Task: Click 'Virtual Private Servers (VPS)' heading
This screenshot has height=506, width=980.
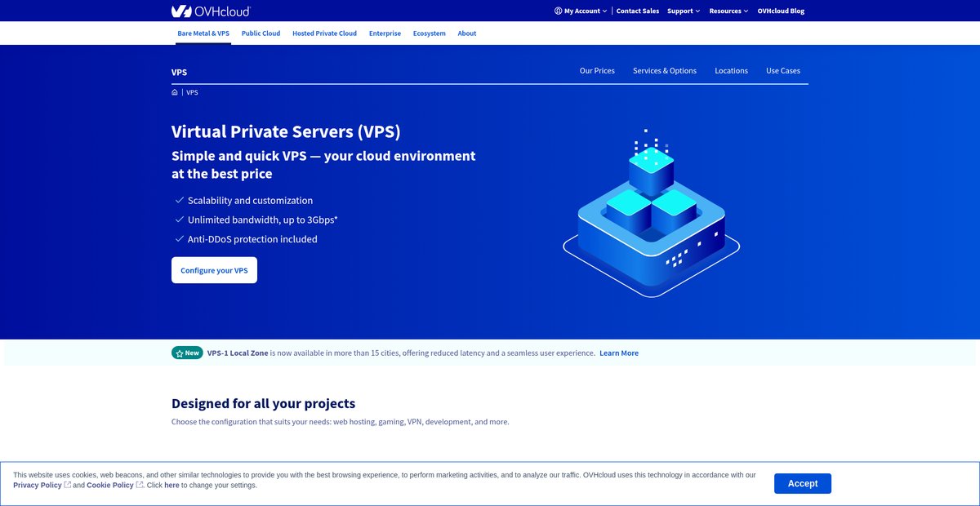Action: pos(286,131)
